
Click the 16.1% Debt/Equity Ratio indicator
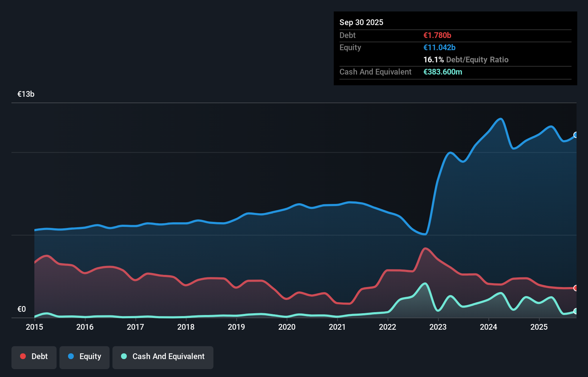466,59
